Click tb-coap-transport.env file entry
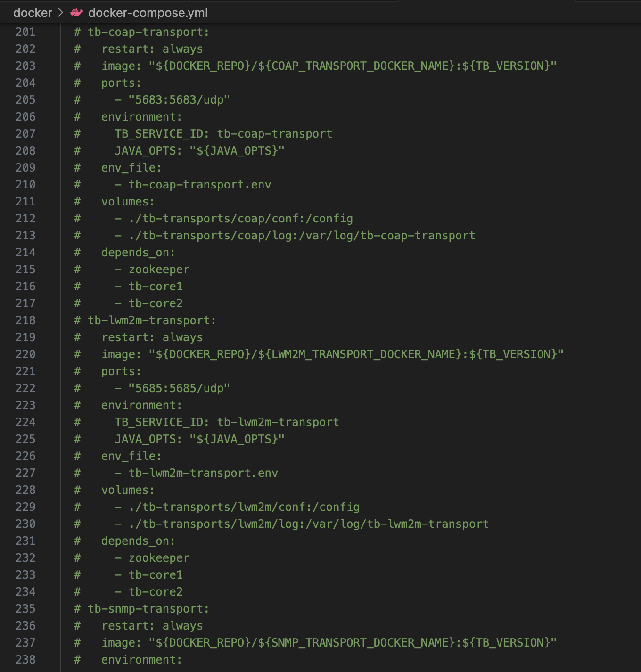 [200, 185]
